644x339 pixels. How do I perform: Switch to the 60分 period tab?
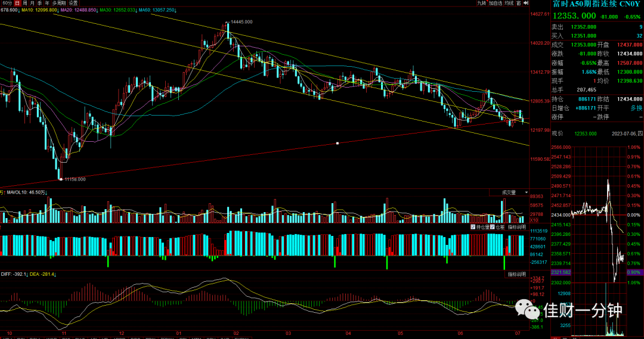click(x=7, y=3)
